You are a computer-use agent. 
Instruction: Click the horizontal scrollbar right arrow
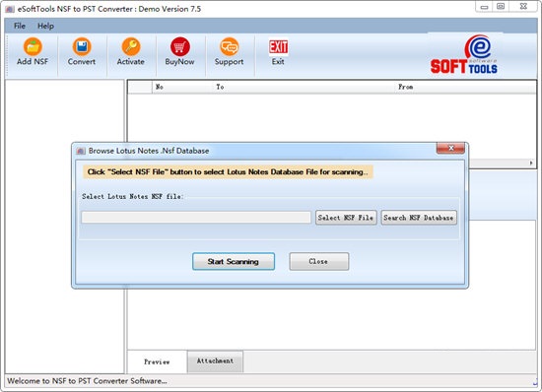531,163
